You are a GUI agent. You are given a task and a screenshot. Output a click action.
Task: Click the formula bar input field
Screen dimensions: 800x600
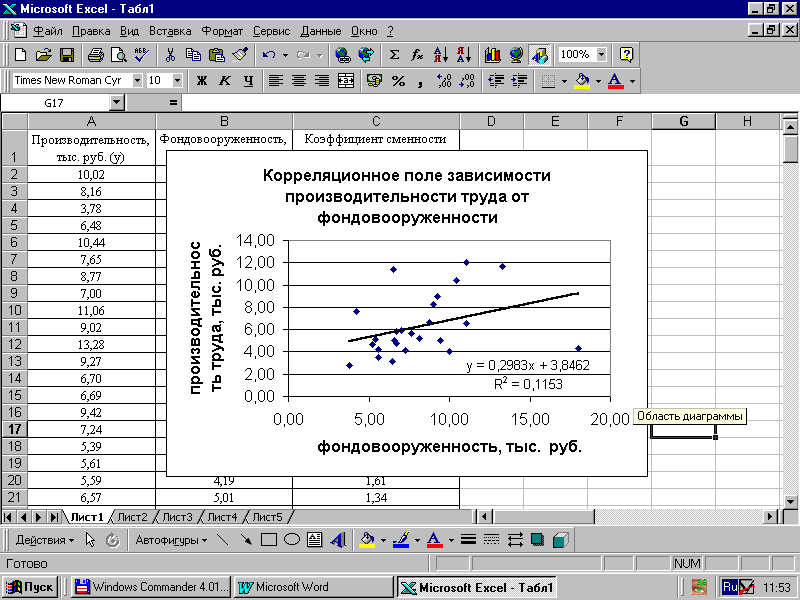coord(490,103)
